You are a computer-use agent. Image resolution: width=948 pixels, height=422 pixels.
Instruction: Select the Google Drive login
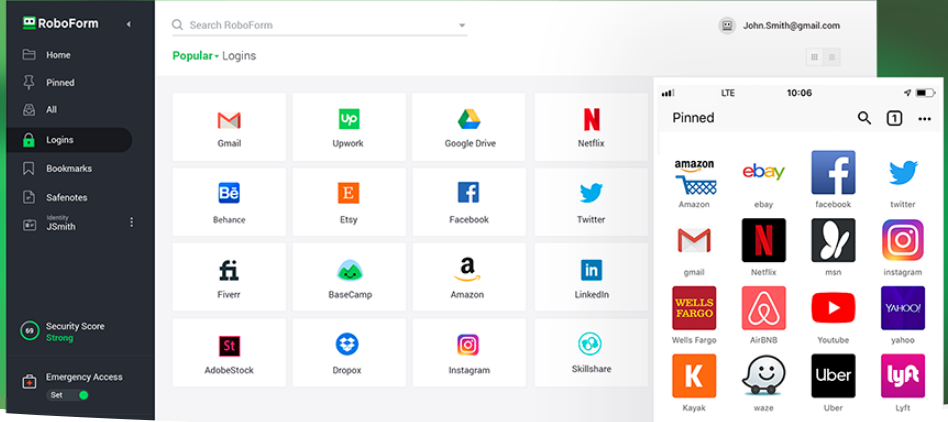(x=468, y=127)
